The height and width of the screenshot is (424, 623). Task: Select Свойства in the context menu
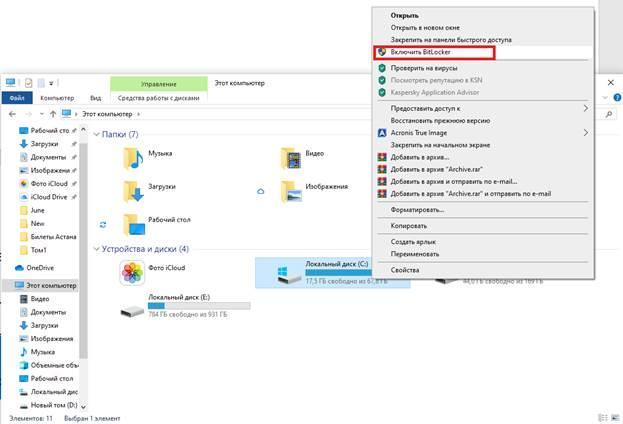coord(405,270)
